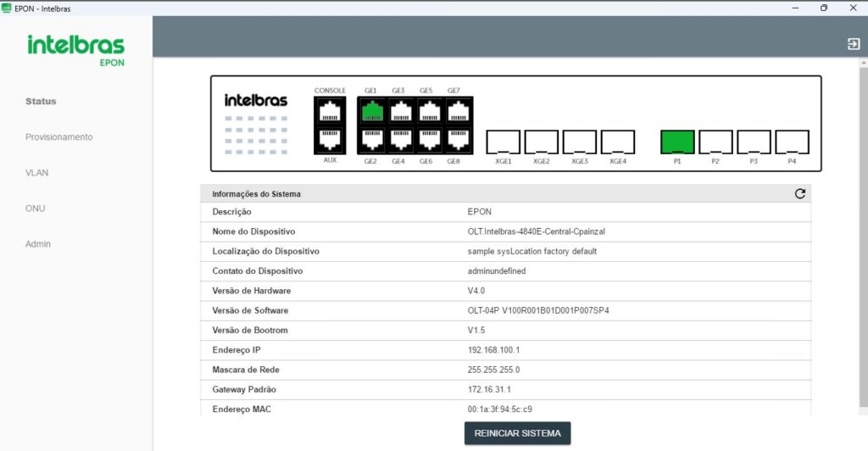
Task: Click the green P1 PON port
Action: click(677, 142)
